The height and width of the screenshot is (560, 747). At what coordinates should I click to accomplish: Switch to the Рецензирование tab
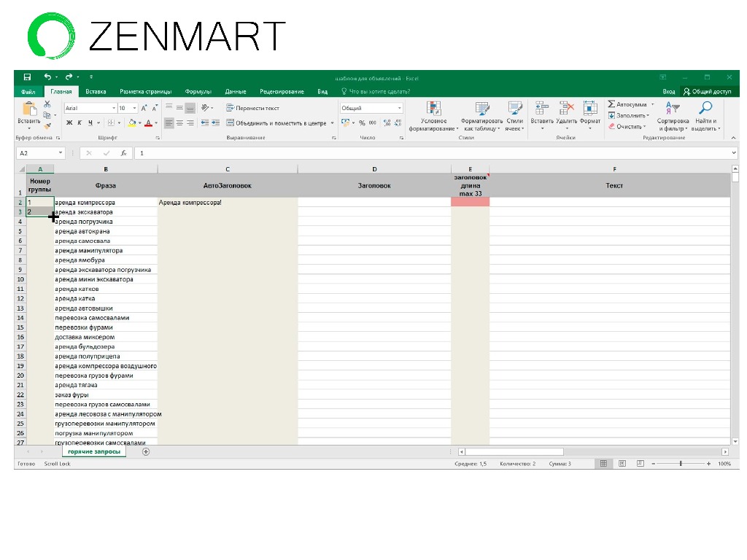282,91
